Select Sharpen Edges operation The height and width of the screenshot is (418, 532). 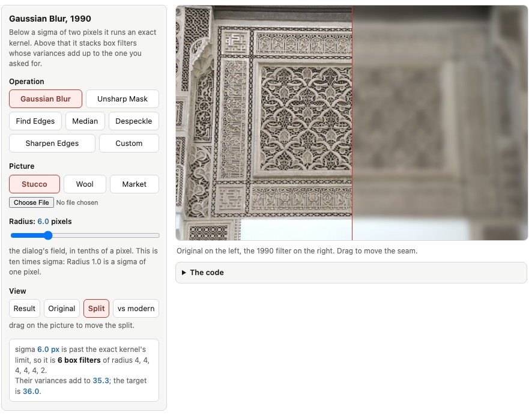click(x=52, y=143)
